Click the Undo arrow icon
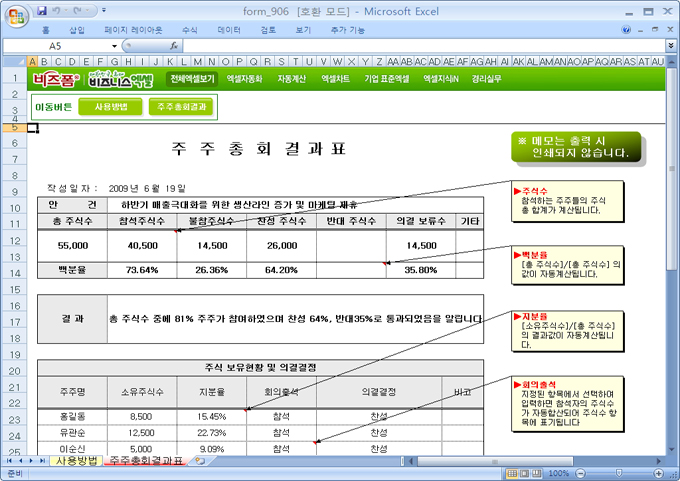680x481 pixels. pos(58,10)
